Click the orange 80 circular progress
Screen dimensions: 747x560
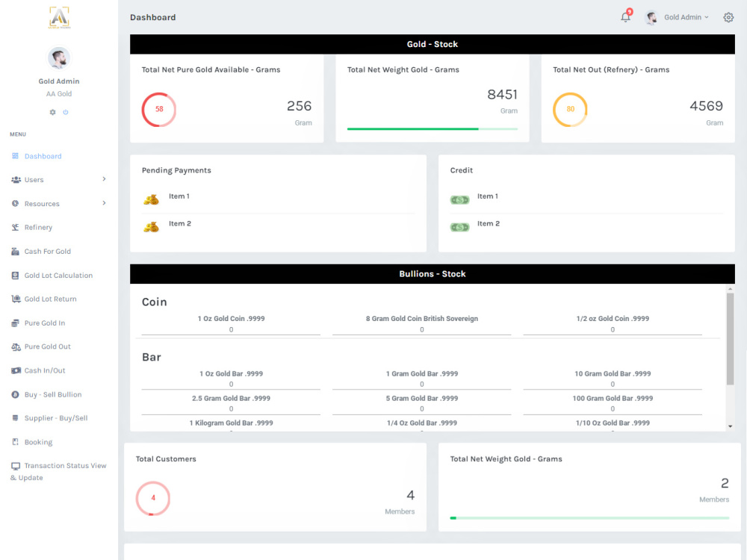[x=570, y=110]
